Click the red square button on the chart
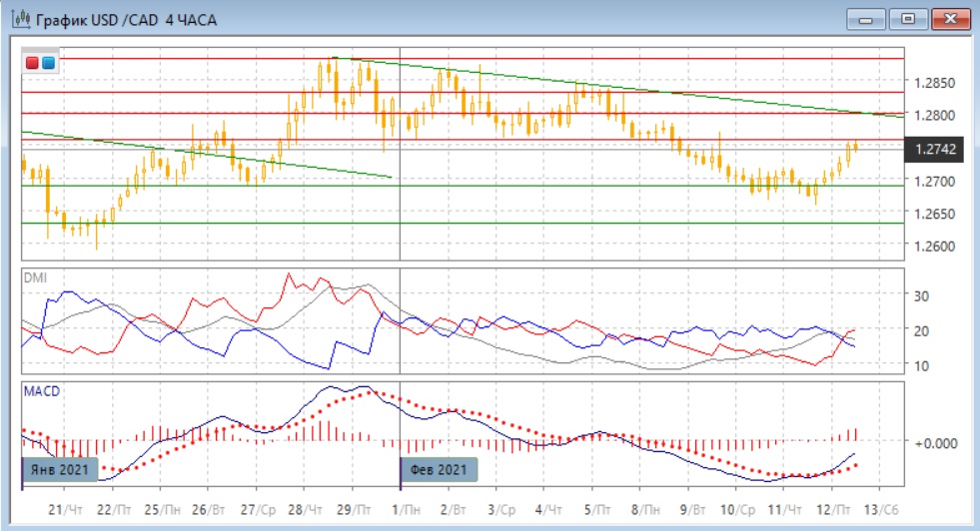The width and height of the screenshot is (980, 531). point(32,63)
